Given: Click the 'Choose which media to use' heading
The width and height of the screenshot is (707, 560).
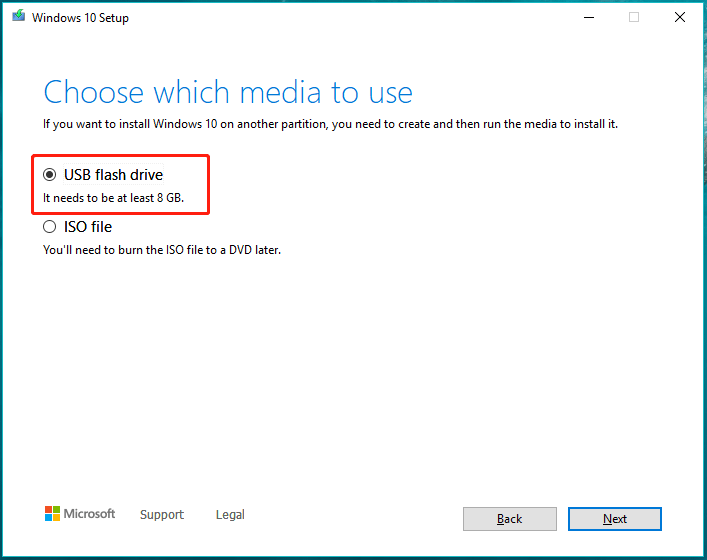Looking at the screenshot, I should tap(228, 92).
